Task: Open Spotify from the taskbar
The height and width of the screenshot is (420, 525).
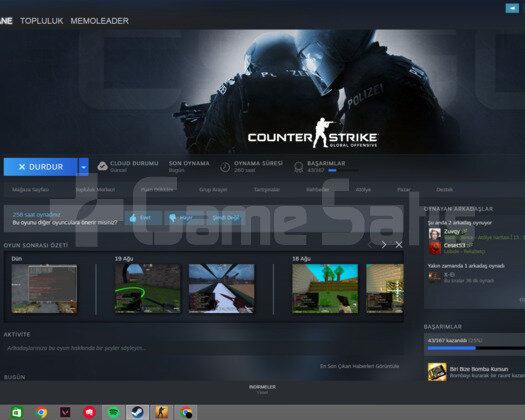Action: [113, 412]
